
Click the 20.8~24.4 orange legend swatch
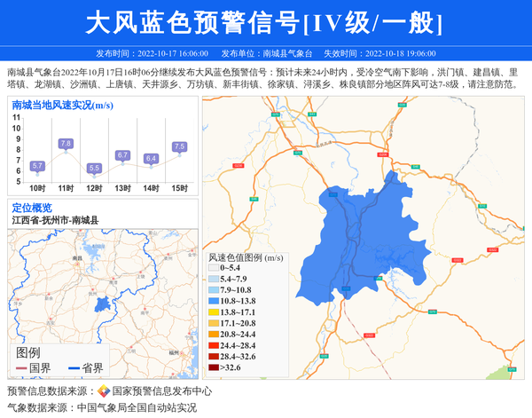coord(213,335)
